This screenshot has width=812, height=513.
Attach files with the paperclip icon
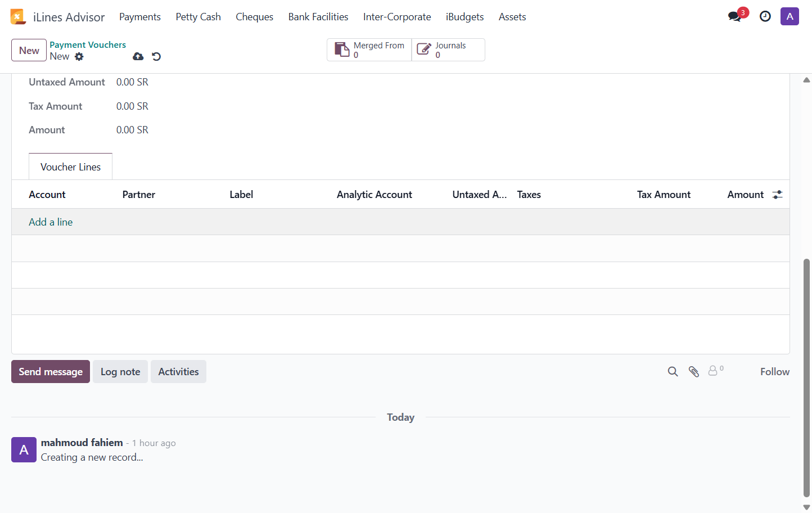[x=694, y=372]
